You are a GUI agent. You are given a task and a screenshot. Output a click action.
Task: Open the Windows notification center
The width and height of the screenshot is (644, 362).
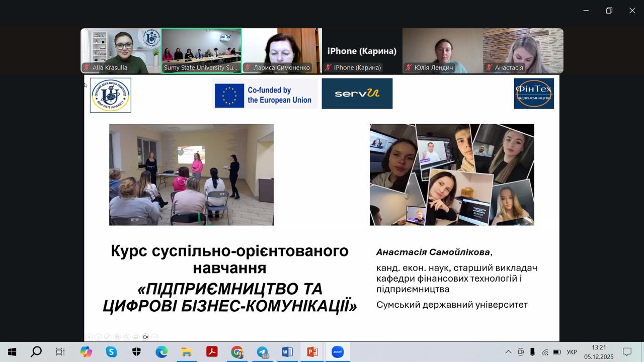(x=627, y=352)
